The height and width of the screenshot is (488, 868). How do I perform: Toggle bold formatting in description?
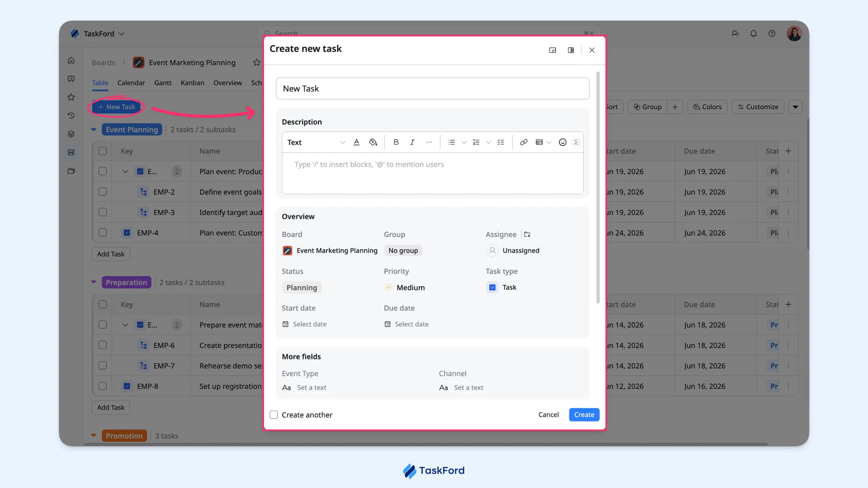click(x=396, y=142)
